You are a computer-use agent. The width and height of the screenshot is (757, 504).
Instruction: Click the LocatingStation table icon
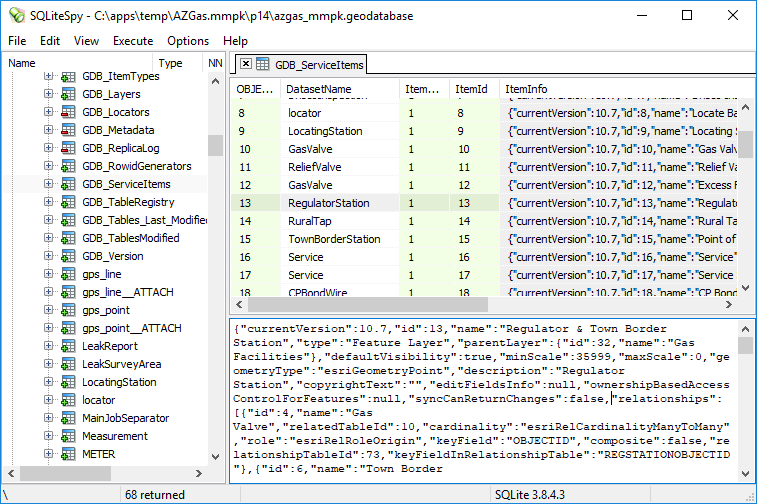click(x=68, y=382)
